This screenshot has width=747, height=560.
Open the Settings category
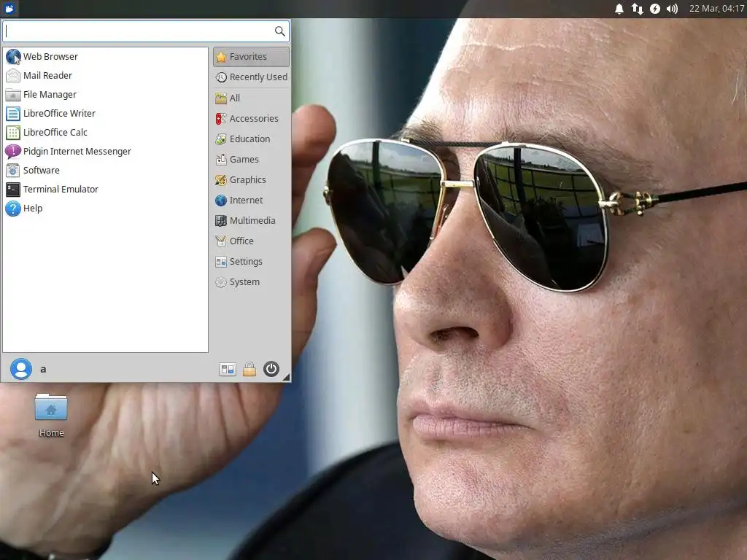point(251,262)
